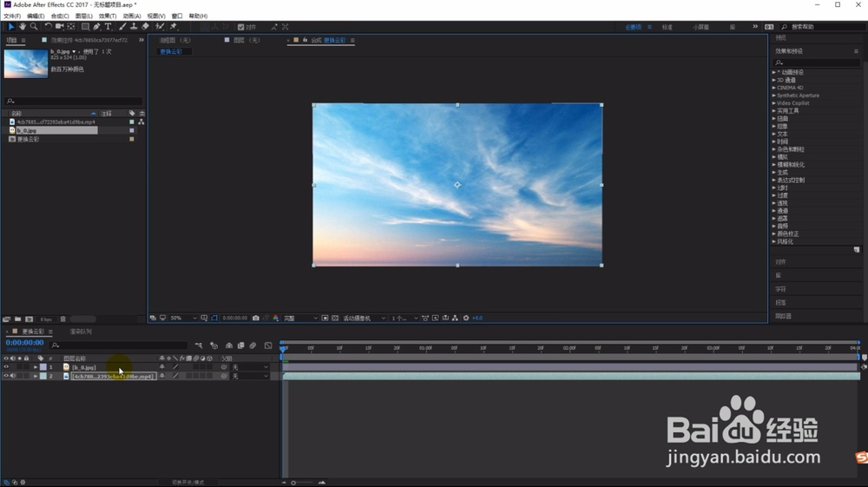Click label color swatch of layer 1
The width and height of the screenshot is (868, 487).
point(43,367)
